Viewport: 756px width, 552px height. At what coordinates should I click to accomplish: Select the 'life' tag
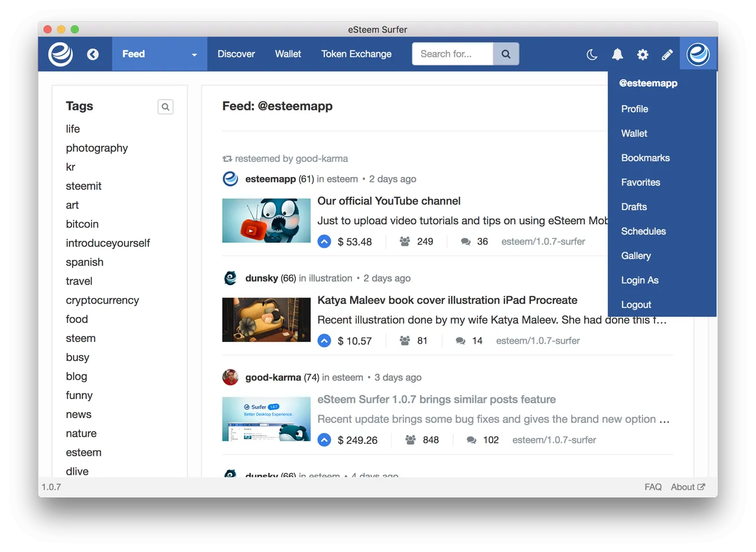(x=73, y=129)
